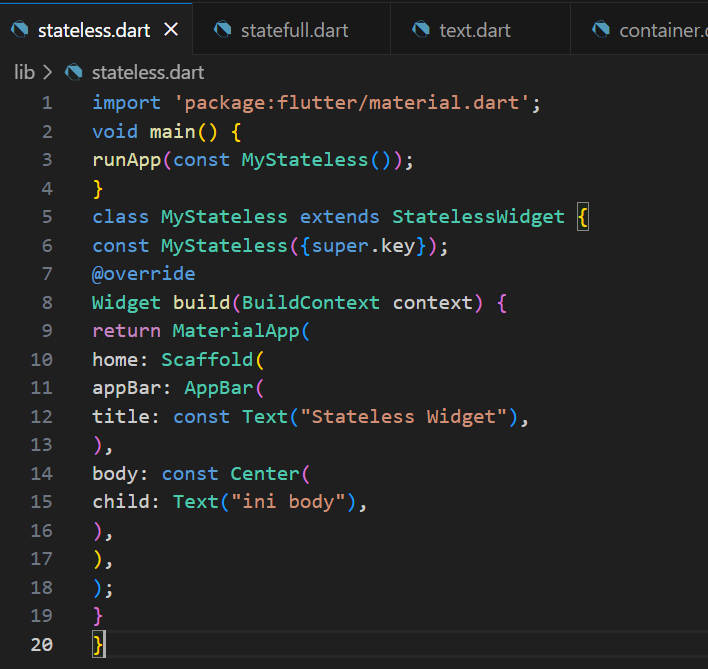Select the container.dart tab label
Image resolution: width=708 pixels, height=669 pixels.
pos(662,30)
